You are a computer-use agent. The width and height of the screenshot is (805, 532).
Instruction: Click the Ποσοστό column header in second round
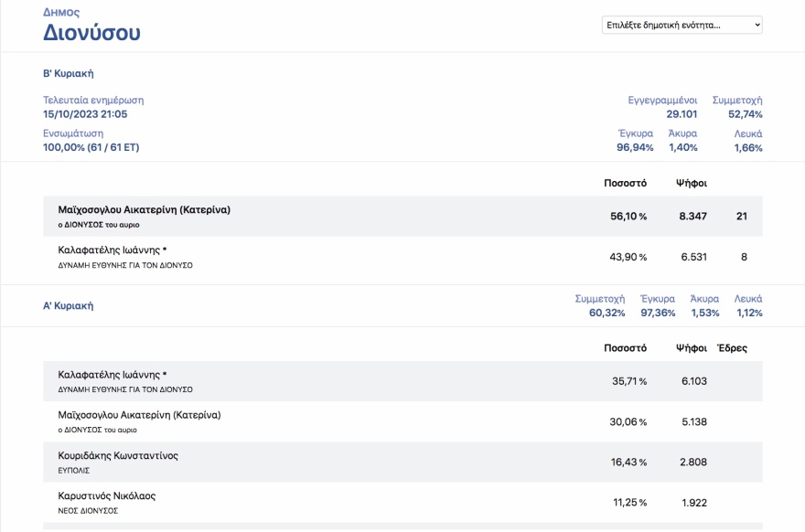click(625, 183)
